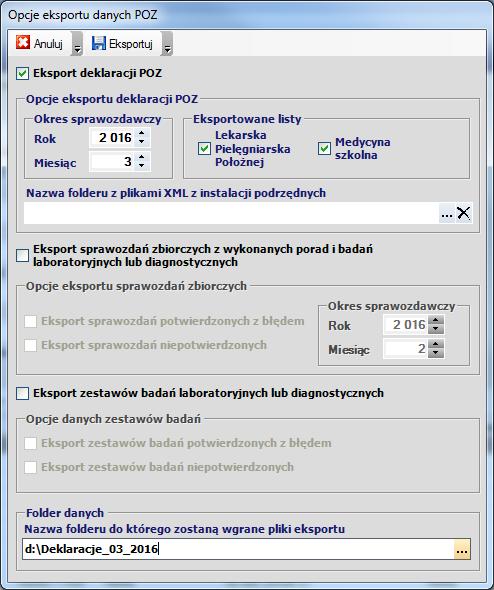Click "Opcje eksportu deklaracji POZ" group title
494x590 pixels.
[x=112, y=99]
